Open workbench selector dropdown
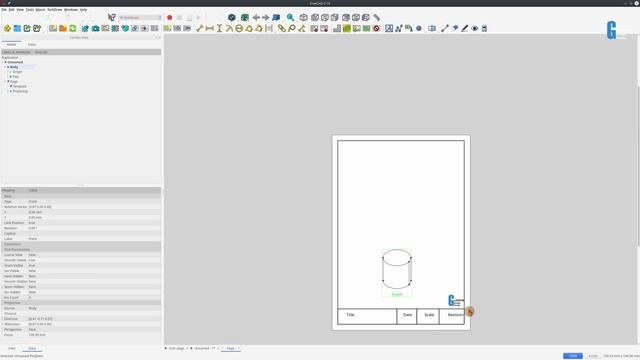This screenshot has width=640, height=360. (x=140, y=18)
